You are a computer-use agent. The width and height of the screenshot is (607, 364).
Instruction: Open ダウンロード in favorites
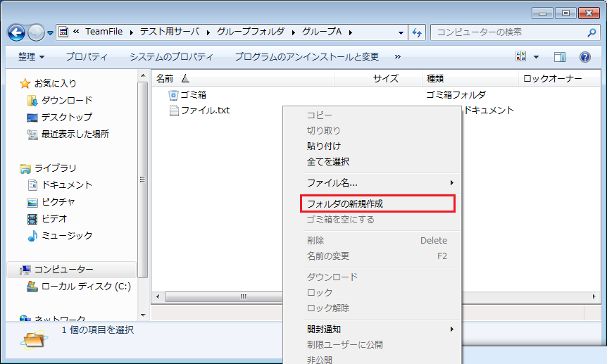66,100
